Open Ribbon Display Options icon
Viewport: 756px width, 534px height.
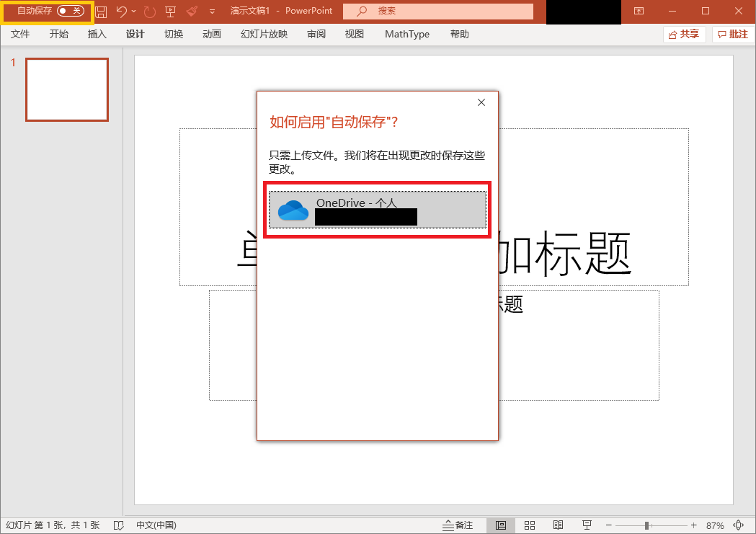click(x=639, y=11)
